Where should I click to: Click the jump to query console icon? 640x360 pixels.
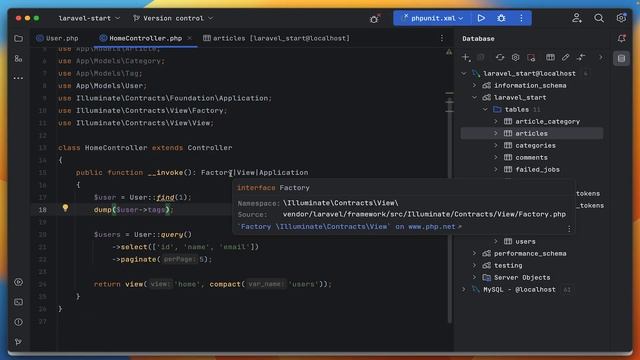click(581, 58)
